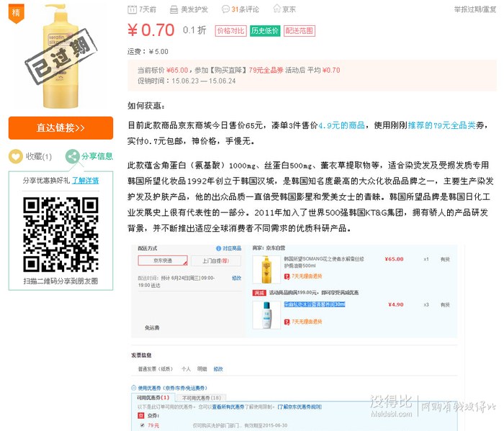
Task: Click 对应商品 link text
Action: click(232, 248)
